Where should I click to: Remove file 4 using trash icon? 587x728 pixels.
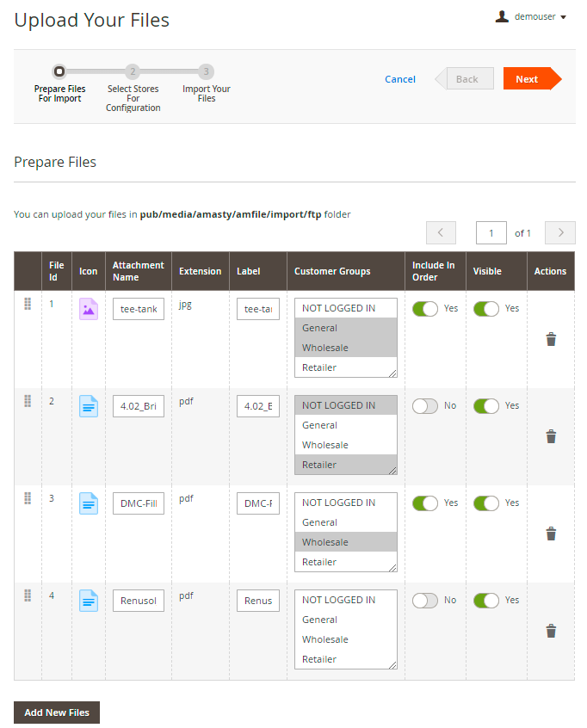click(551, 631)
